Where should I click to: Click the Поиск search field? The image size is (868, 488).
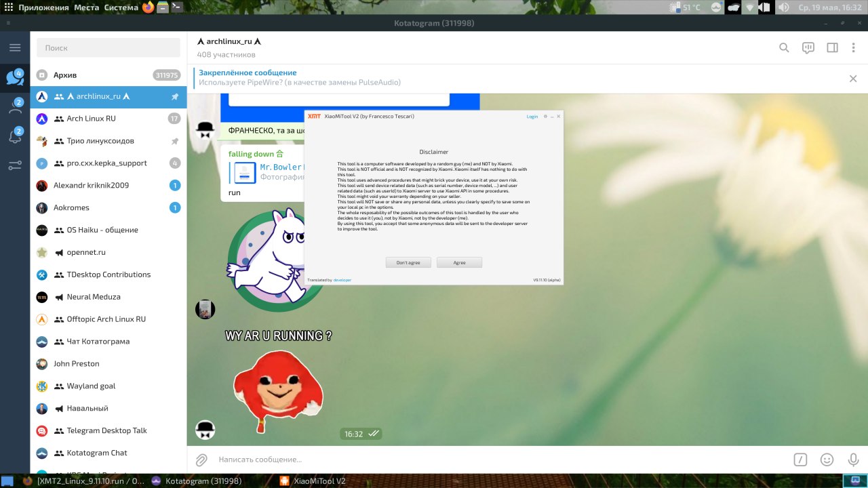(108, 48)
